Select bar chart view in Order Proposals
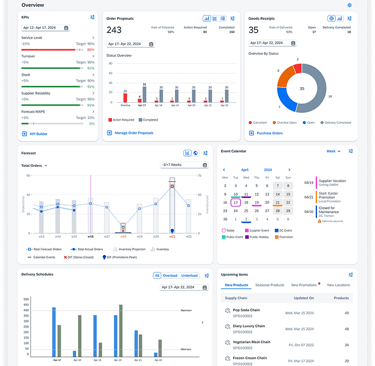This screenshot has height=366, width=375. pos(207,18)
